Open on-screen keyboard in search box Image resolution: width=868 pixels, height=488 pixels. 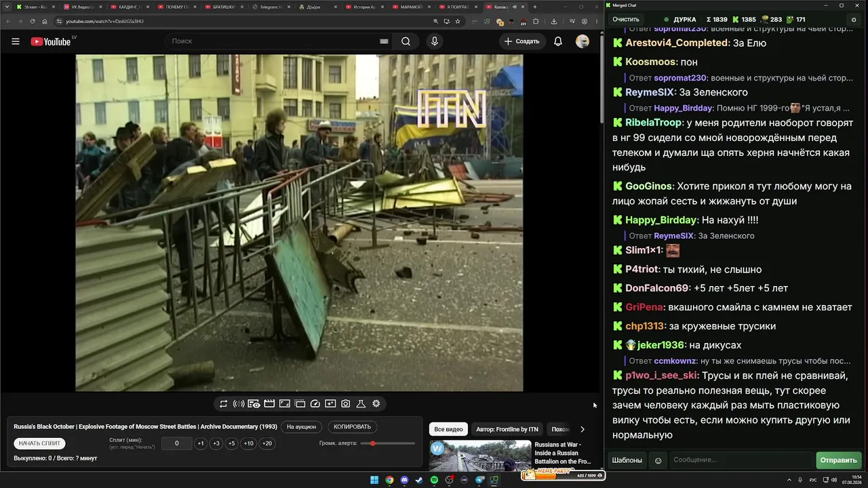(x=384, y=41)
